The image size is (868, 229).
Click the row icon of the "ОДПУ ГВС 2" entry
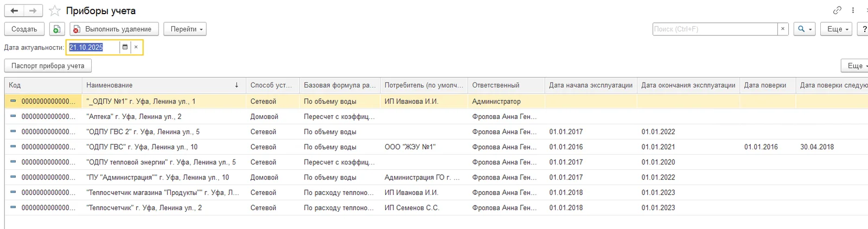click(13, 131)
